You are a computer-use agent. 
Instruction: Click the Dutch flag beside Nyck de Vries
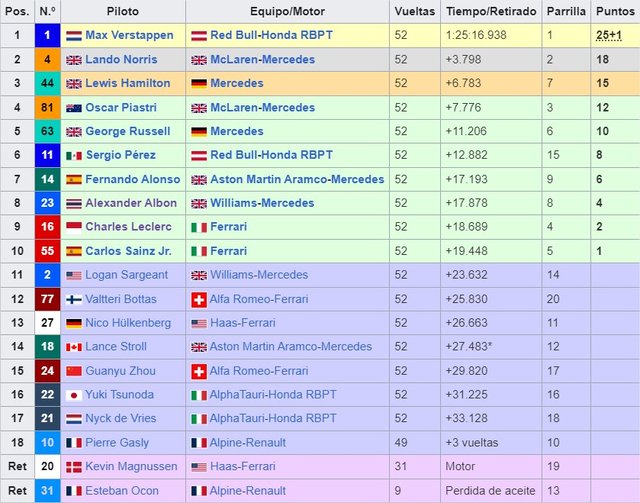pos(74,419)
